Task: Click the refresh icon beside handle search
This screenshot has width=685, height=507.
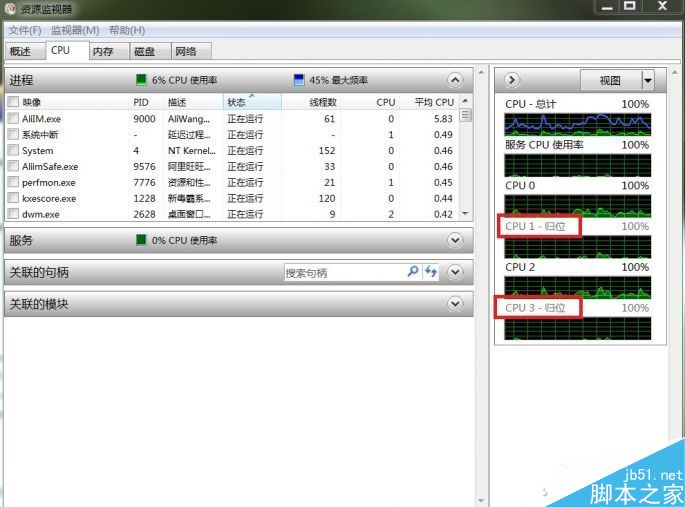Action: (x=431, y=272)
